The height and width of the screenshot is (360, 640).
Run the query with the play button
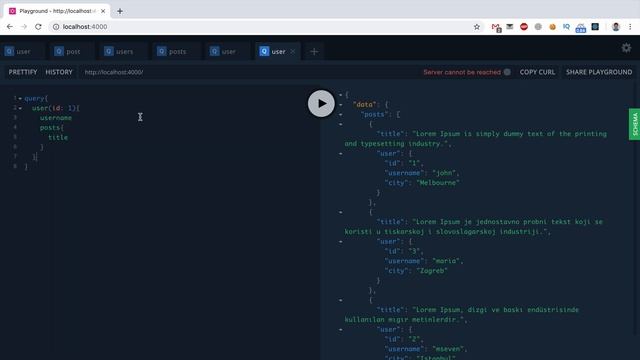point(321,104)
